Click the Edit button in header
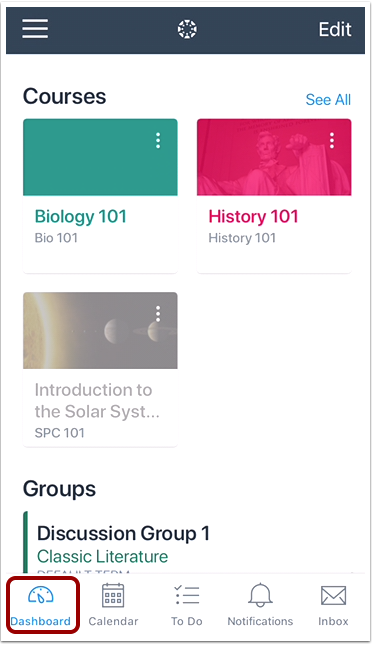 (x=335, y=29)
